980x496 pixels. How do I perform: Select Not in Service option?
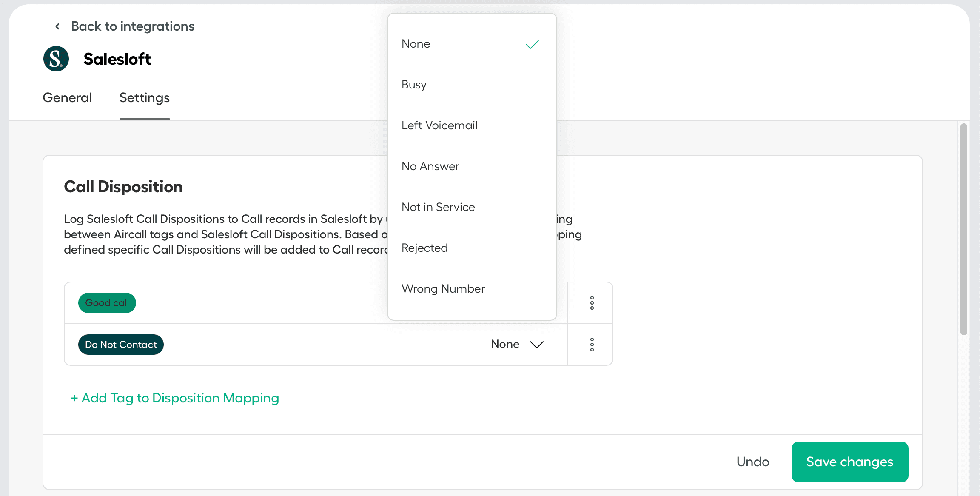(x=438, y=207)
